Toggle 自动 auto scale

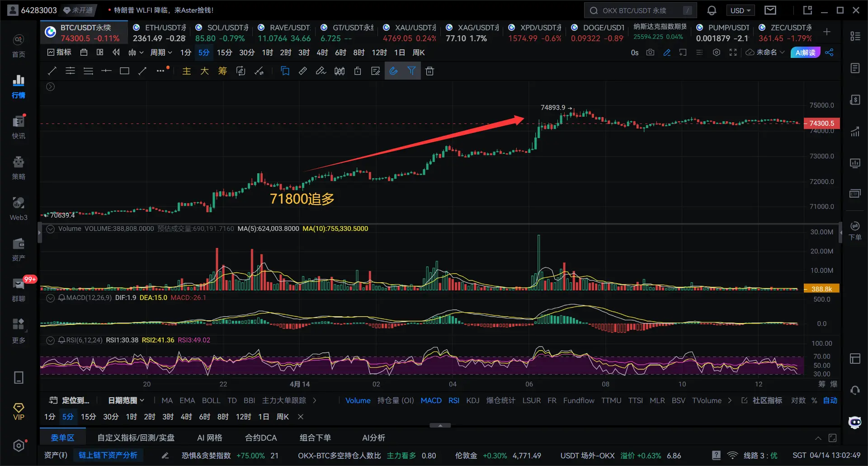(x=830, y=400)
